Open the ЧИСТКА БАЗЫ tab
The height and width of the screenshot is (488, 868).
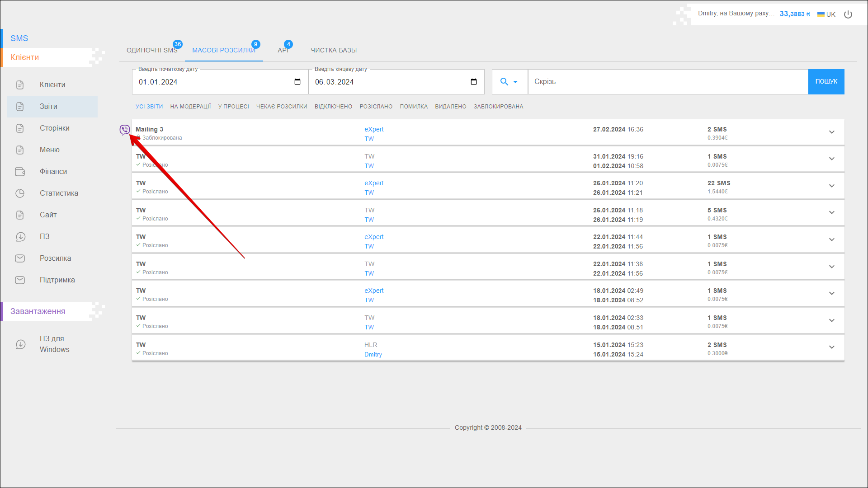(x=334, y=50)
